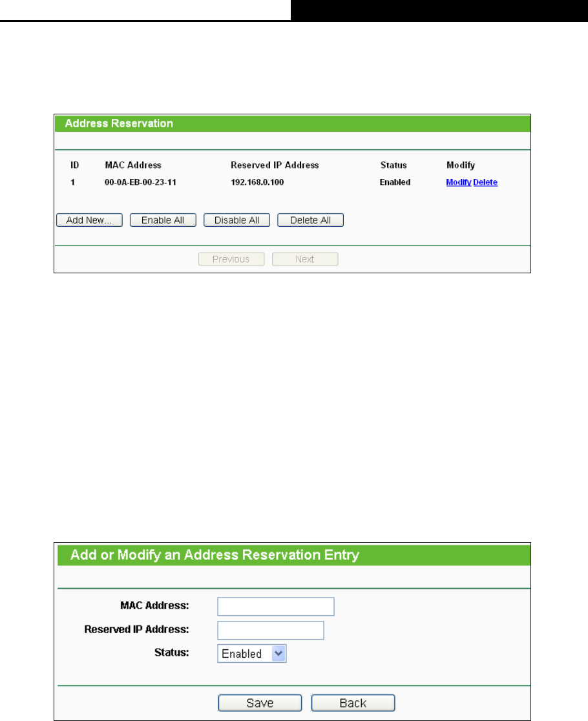This screenshot has width=588, height=721.
Task: Click the Enabled status of entry 1
Action: (x=395, y=182)
